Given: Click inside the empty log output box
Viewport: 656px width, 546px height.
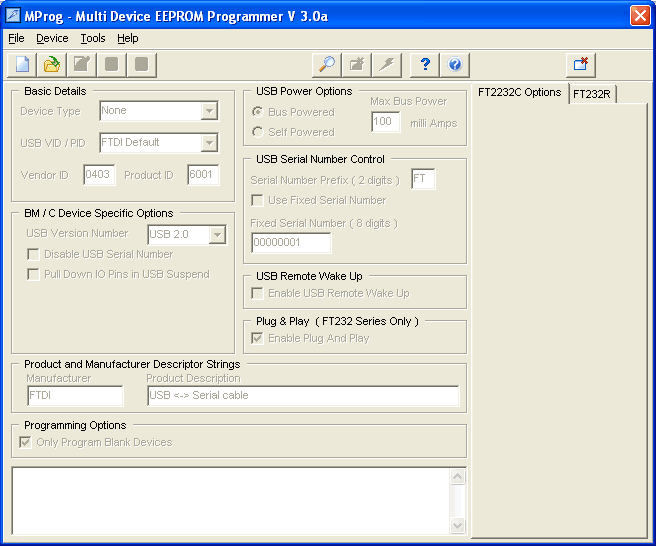Looking at the screenshot, I should [231, 501].
